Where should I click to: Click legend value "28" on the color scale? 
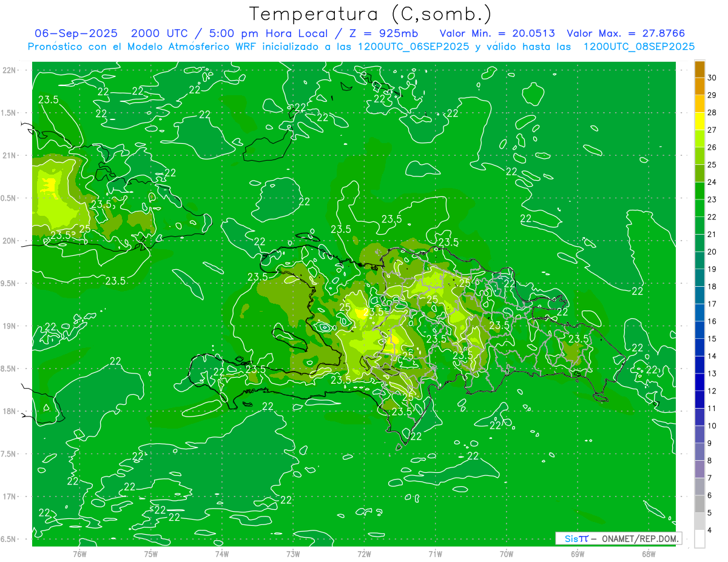pos(712,112)
